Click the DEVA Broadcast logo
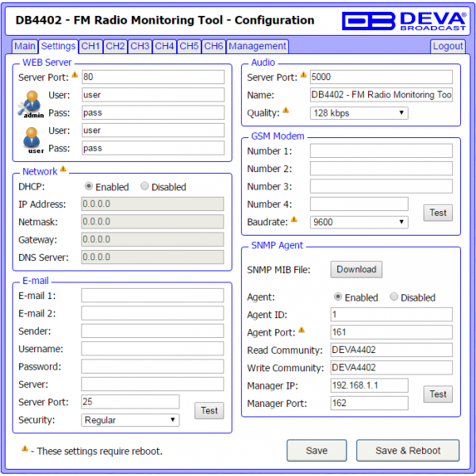The height and width of the screenshot is (476, 476). 404,21
